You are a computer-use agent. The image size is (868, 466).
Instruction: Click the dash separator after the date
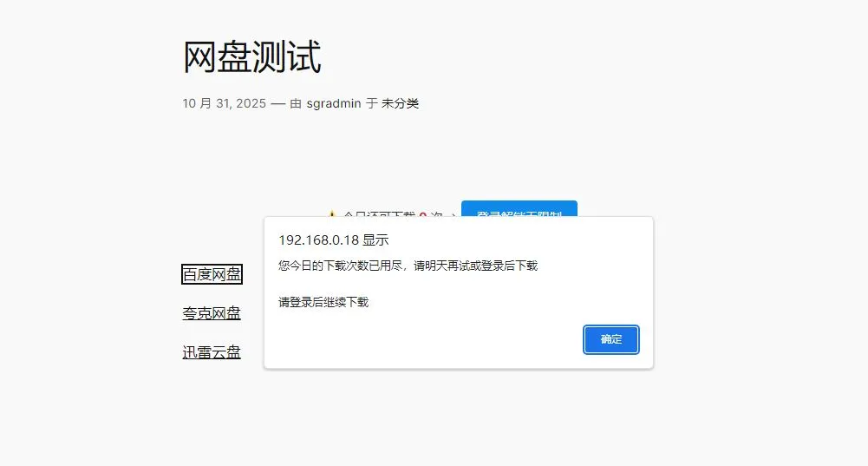point(277,103)
